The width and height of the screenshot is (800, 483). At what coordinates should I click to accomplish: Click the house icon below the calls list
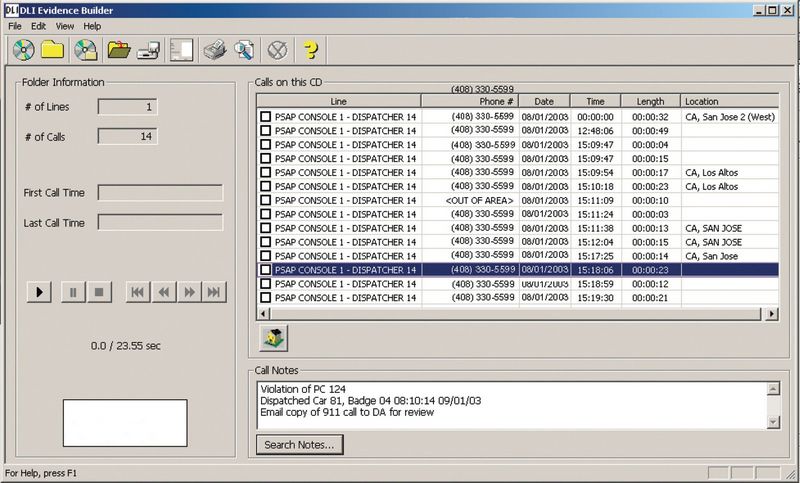point(274,338)
